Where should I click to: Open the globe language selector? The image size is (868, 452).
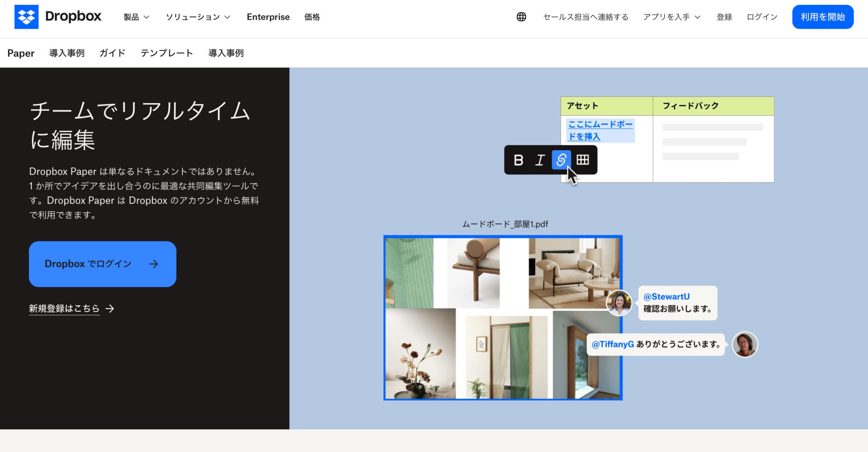pyautogui.click(x=521, y=16)
